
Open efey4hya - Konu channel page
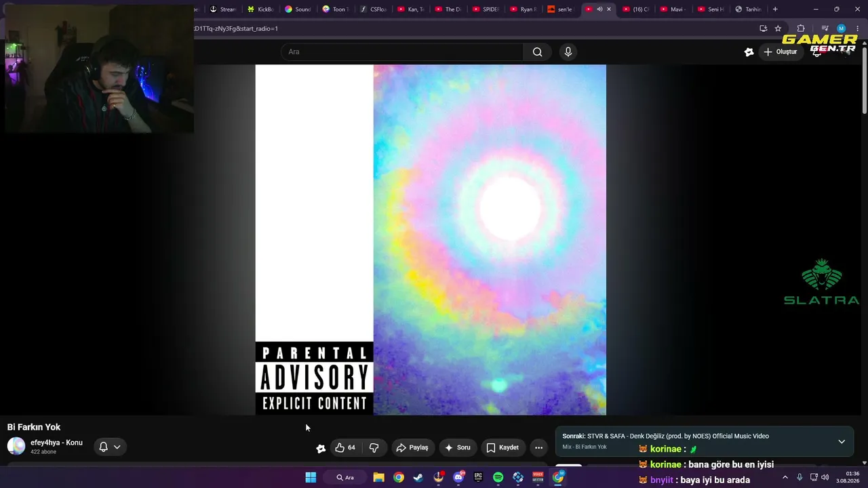(56, 443)
